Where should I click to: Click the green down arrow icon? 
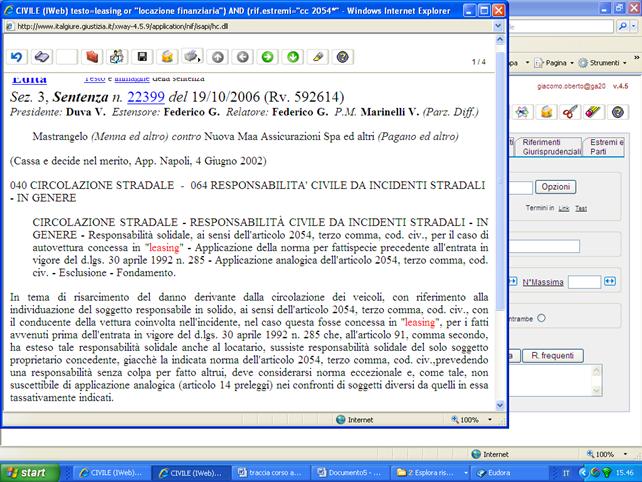click(x=292, y=57)
